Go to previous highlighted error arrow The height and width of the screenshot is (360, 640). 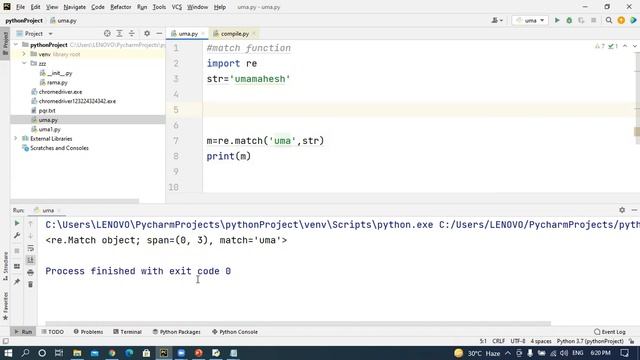point(625,47)
